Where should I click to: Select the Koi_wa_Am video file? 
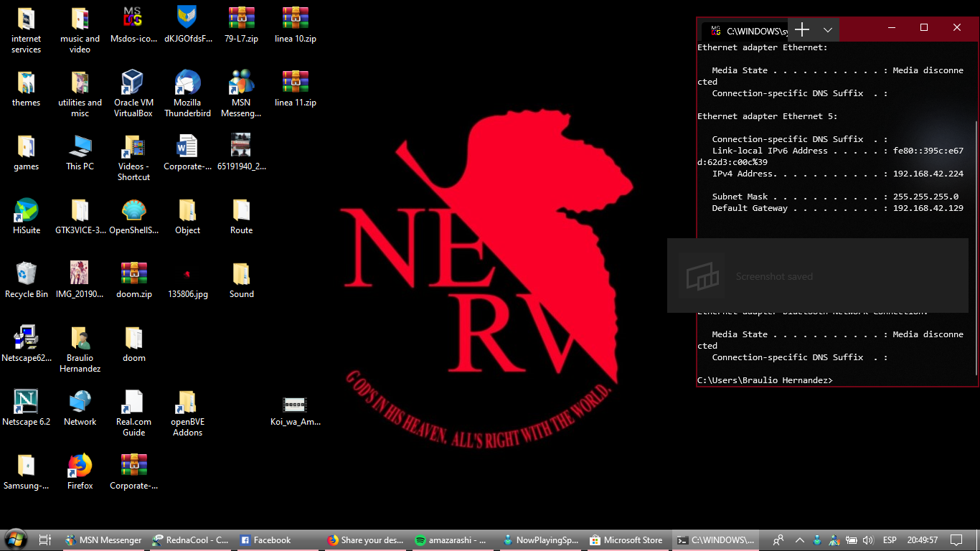tap(295, 405)
